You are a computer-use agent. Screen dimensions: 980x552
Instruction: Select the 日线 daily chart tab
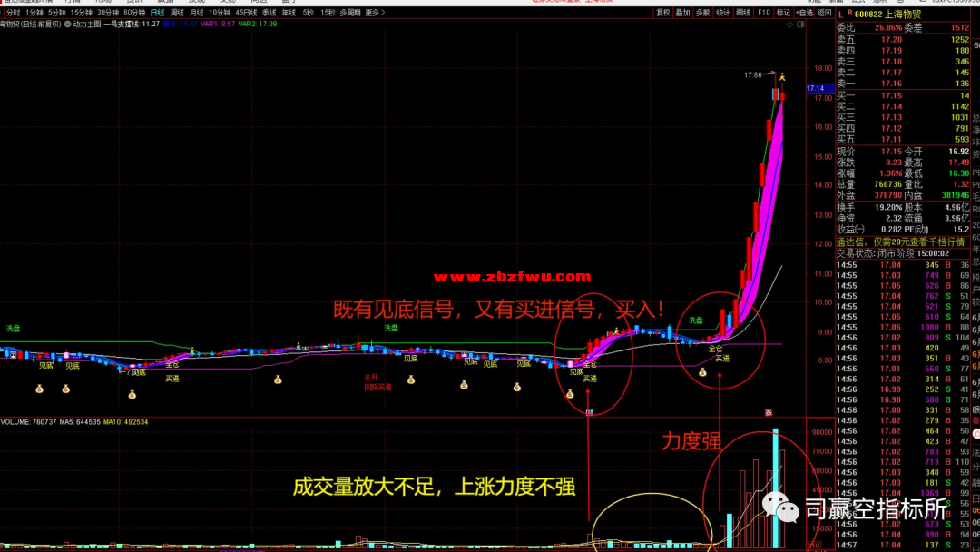tap(158, 13)
